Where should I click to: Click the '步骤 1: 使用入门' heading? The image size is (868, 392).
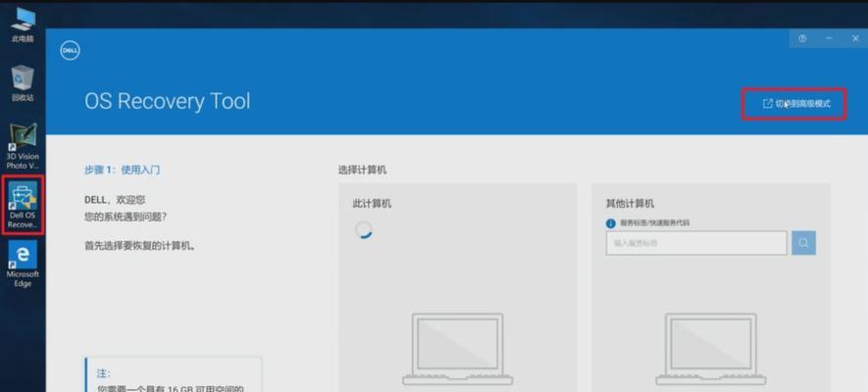123,170
